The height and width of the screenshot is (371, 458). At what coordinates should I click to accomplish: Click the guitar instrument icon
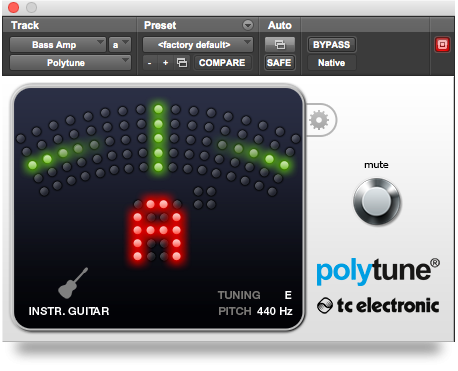[73, 283]
